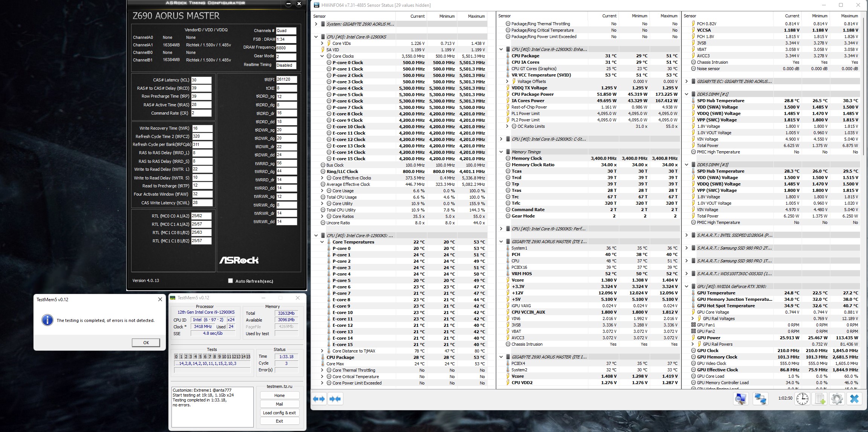Image resolution: width=868 pixels, height=432 pixels.
Task: Toggle the Auto Refresh checkbox
Action: pyautogui.click(x=230, y=281)
